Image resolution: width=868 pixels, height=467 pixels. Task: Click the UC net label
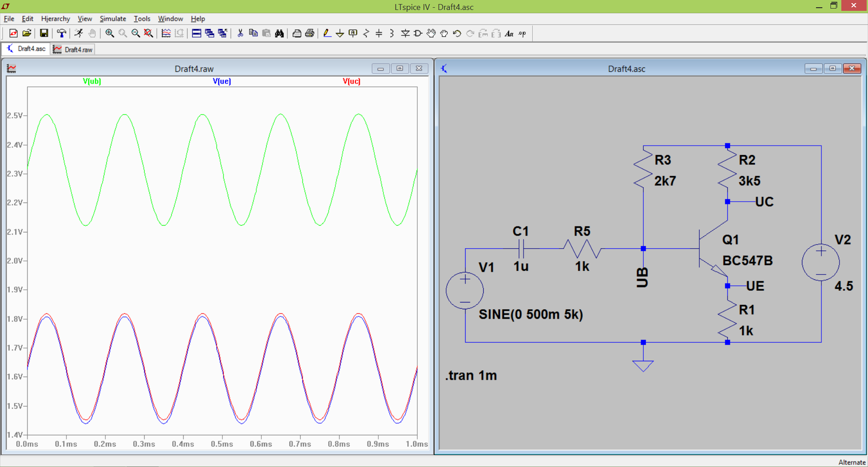pos(764,202)
